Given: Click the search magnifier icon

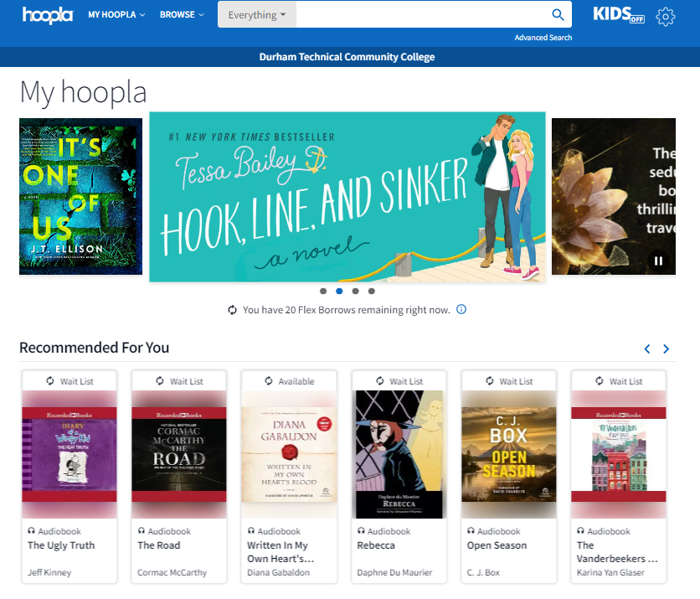Looking at the screenshot, I should click(558, 15).
